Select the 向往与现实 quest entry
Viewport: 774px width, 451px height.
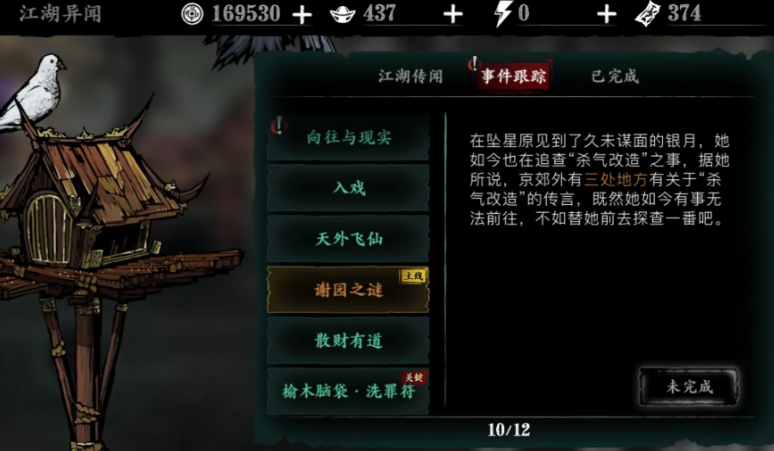click(348, 138)
